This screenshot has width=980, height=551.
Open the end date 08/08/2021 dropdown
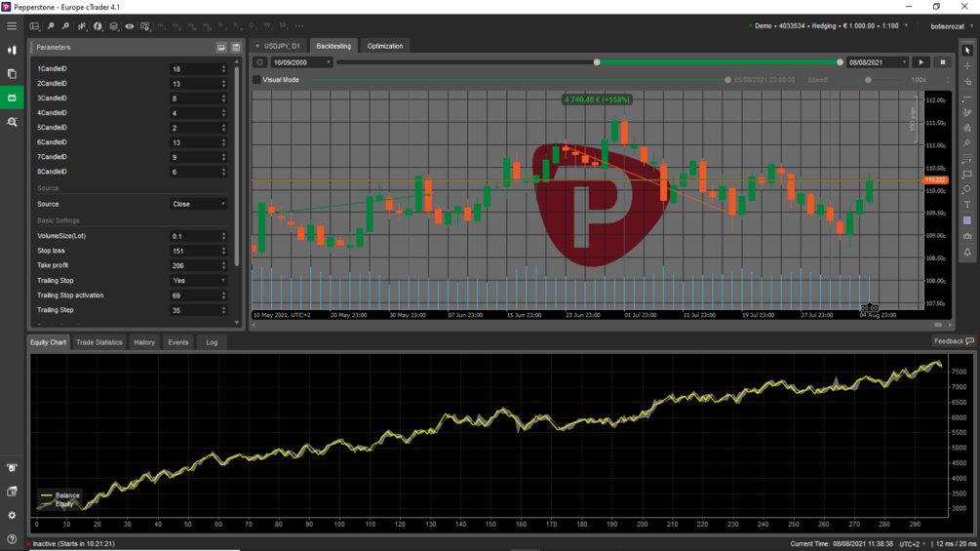click(878, 62)
